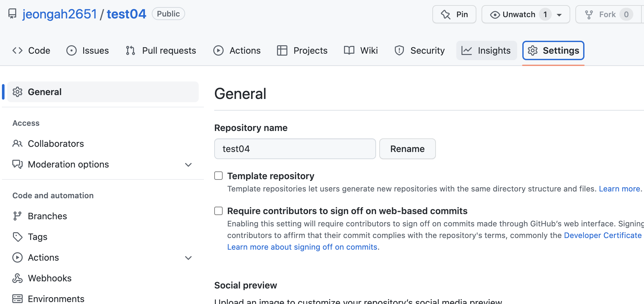Image resolution: width=644 pixels, height=304 pixels.
Task: Open the Projects tab
Action: (x=302, y=50)
